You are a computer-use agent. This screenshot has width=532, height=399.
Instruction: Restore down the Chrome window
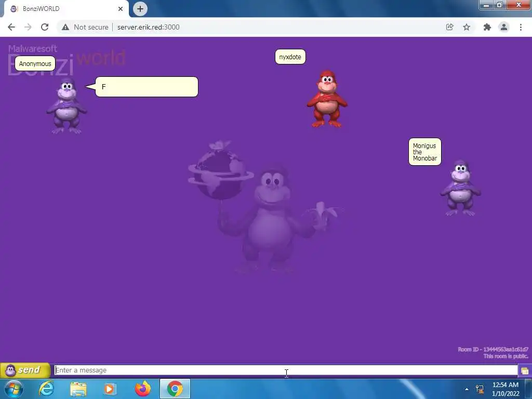coord(499,5)
